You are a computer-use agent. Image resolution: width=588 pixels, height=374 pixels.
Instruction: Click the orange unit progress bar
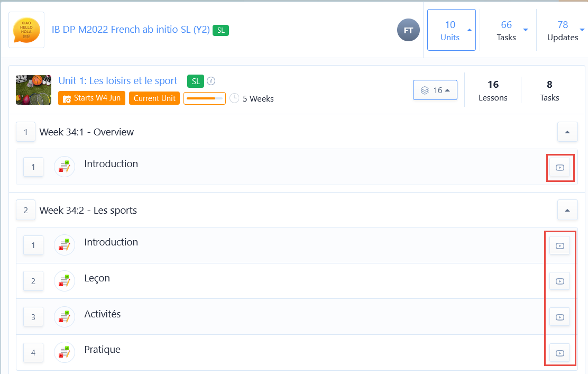(205, 98)
